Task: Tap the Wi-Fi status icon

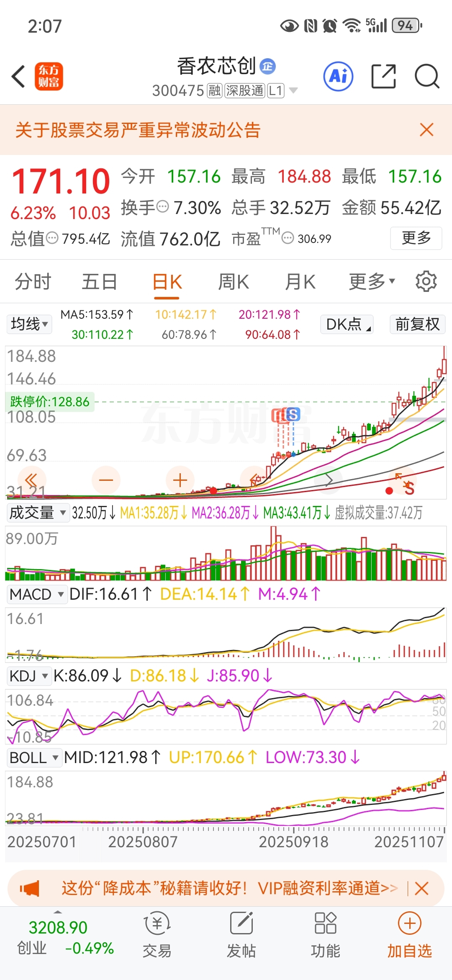Action: point(352,26)
